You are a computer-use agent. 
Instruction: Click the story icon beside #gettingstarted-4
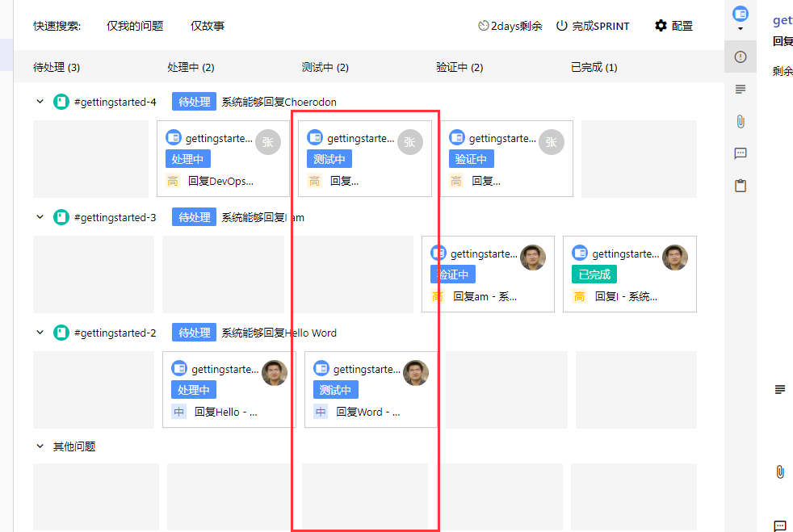(x=61, y=102)
